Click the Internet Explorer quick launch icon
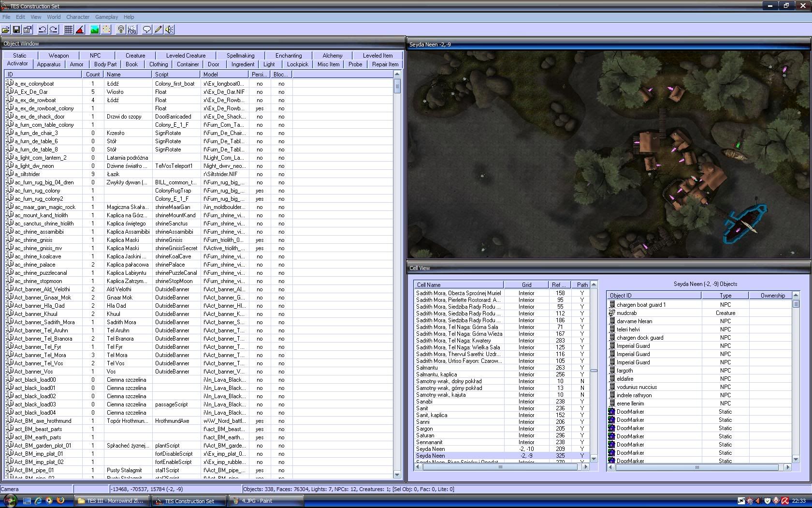Screen dimensions: 812x508 coord(38,501)
